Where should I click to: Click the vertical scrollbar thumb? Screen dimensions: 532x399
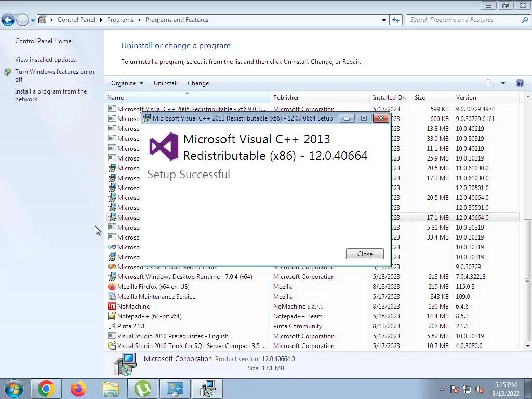coord(527,280)
